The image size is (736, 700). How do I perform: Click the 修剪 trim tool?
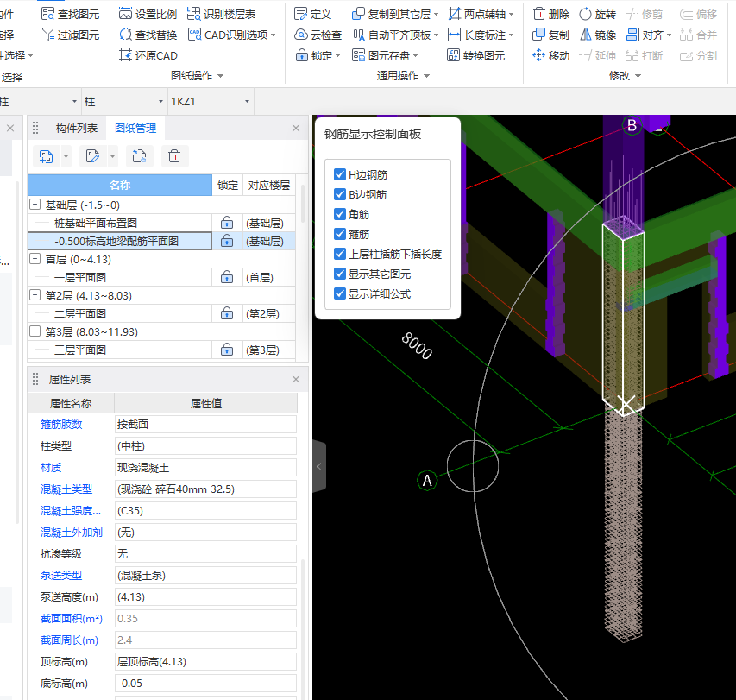click(644, 14)
